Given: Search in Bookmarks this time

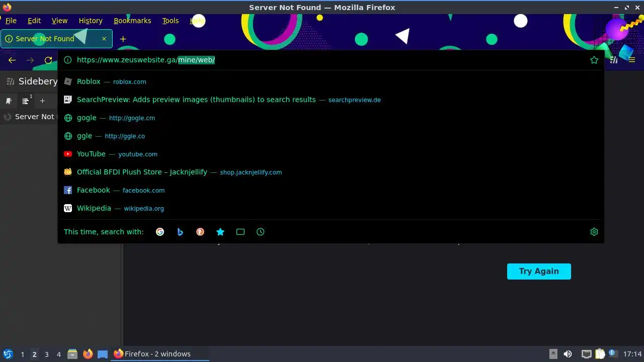Looking at the screenshot, I should pos(220,232).
